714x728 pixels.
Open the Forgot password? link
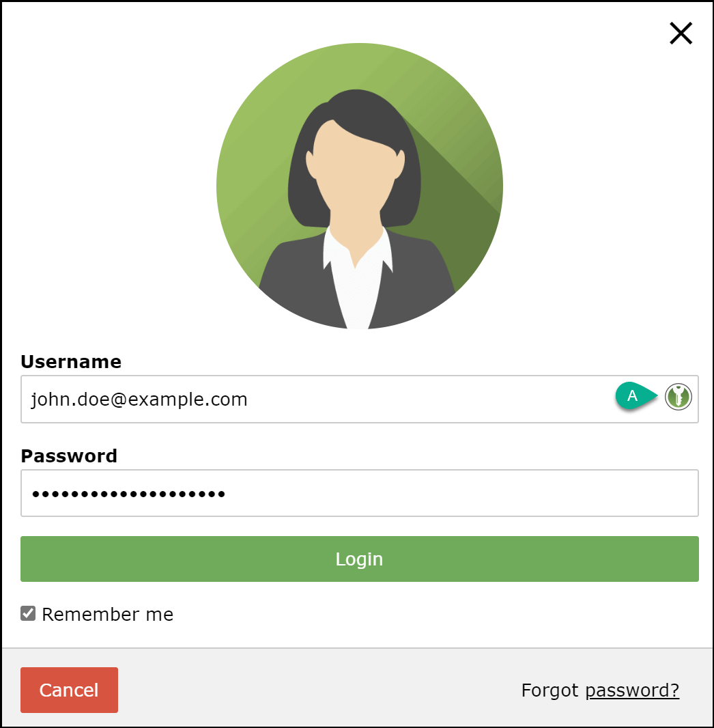(600, 690)
